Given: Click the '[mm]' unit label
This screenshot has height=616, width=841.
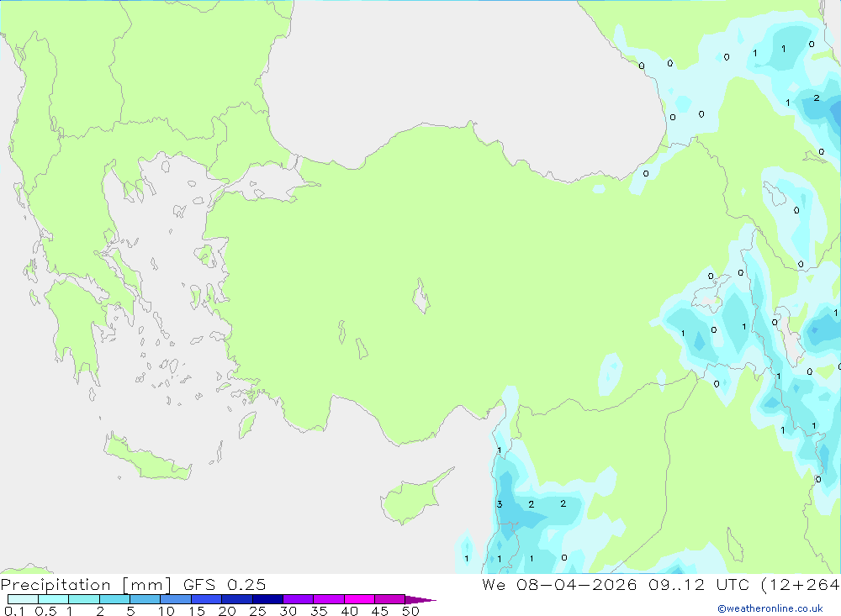Looking at the screenshot, I should click(147, 585).
